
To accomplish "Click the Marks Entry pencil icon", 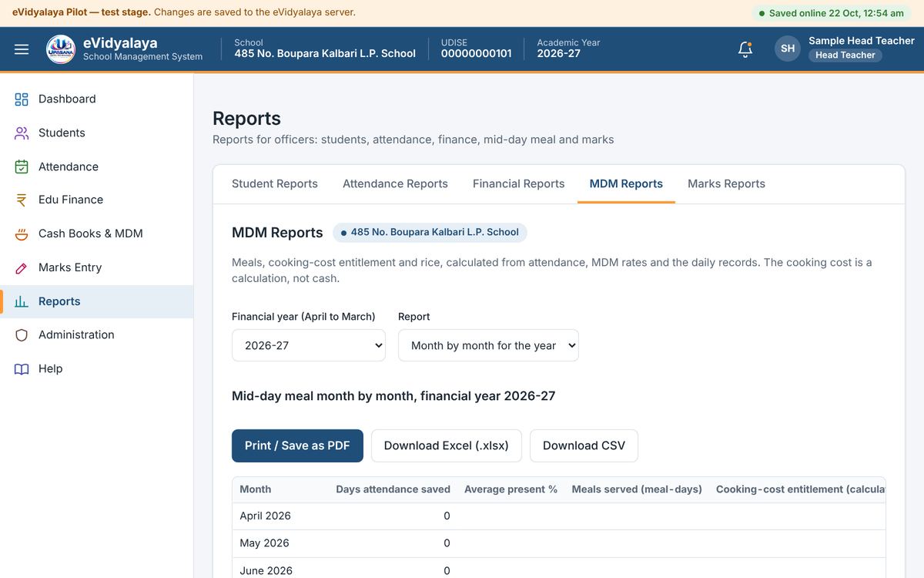I will point(22,267).
